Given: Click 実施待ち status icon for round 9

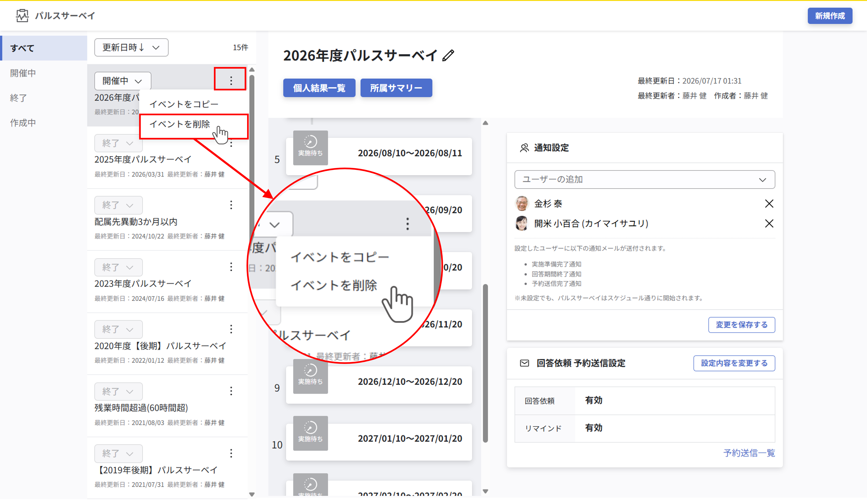Looking at the screenshot, I should [310, 376].
